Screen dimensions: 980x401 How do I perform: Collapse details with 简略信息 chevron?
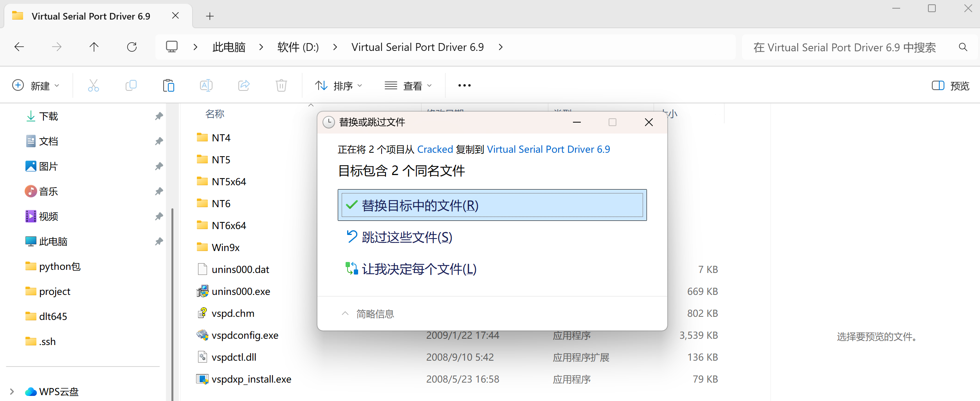(345, 314)
